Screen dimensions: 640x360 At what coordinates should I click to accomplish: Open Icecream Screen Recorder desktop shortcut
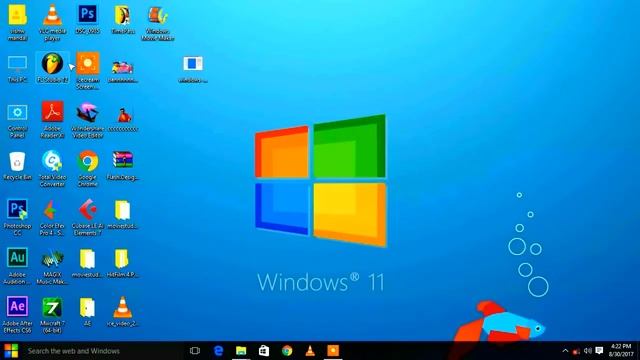[x=88, y=70]
